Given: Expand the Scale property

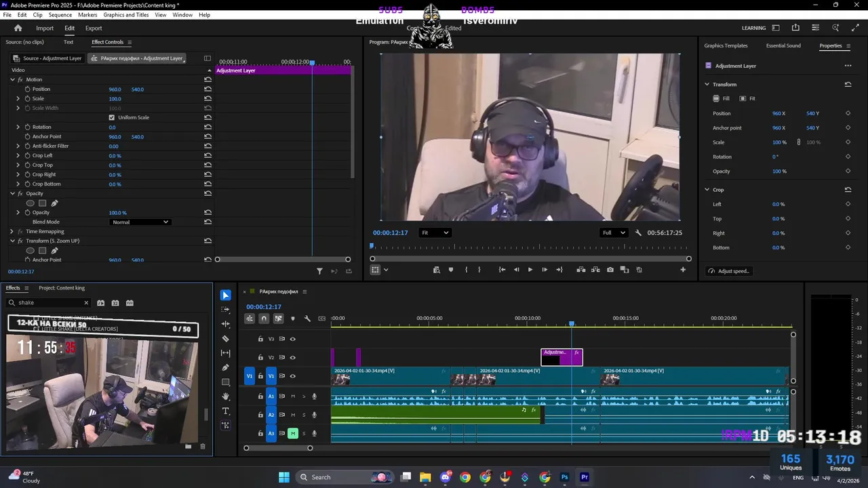Looking at the screenshot, I should click(x=18, y=98).
